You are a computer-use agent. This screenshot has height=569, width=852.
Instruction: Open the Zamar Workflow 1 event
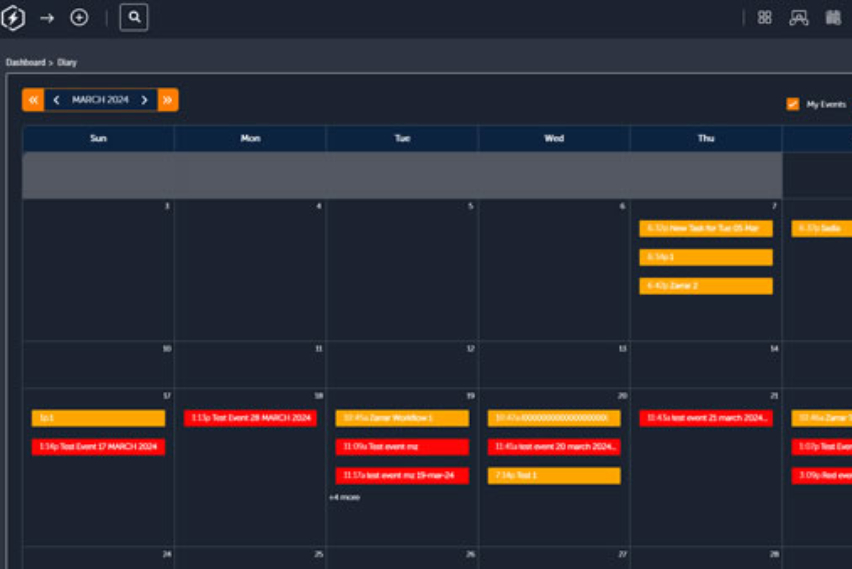[402, 418]
